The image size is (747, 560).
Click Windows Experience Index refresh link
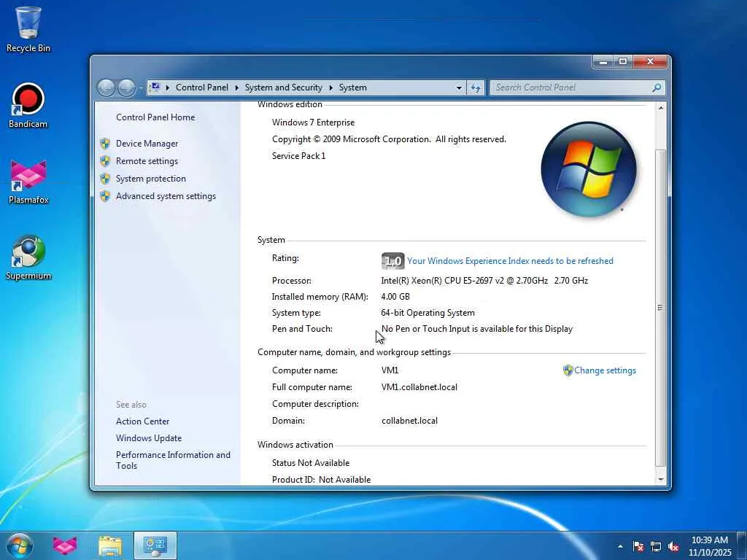click(510, 261)
